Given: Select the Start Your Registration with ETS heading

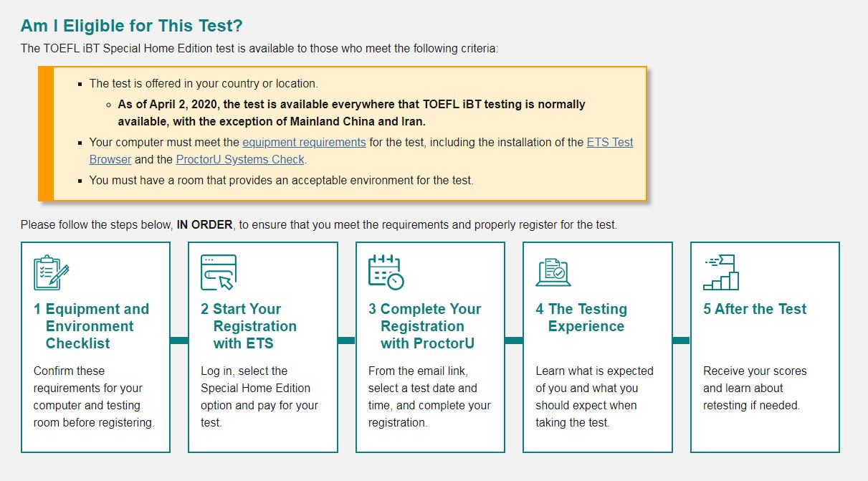Looking at the screenshot, I should (249, 326).
